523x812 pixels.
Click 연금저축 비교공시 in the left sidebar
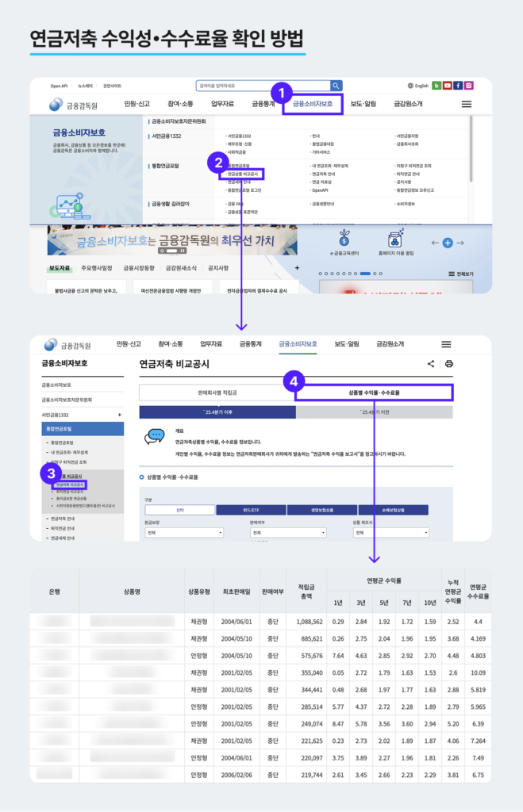[70, 485]
